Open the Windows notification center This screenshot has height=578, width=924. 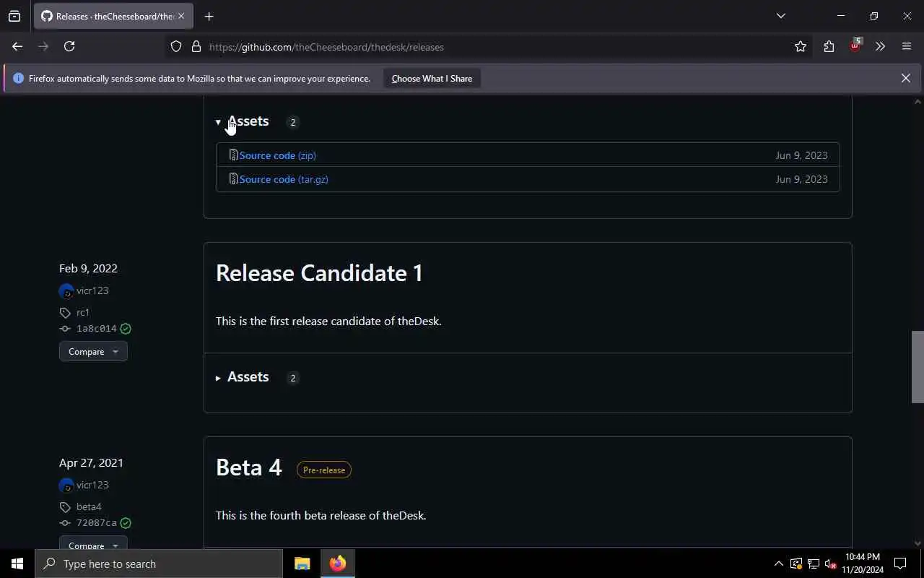tap(900, 564)
